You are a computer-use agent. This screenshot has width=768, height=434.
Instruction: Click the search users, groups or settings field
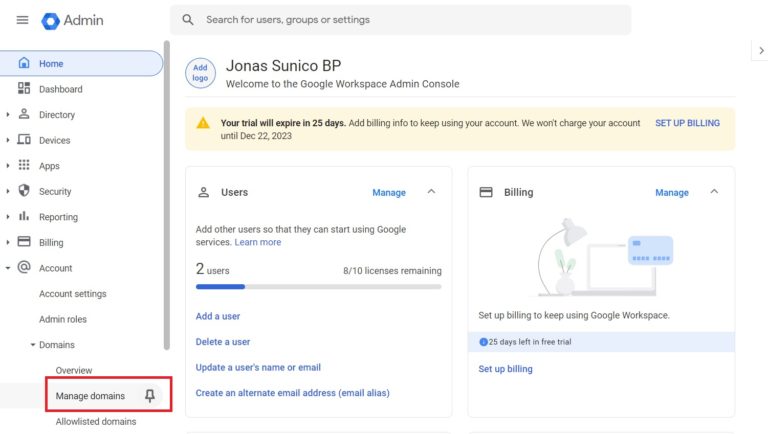[400, 20]
